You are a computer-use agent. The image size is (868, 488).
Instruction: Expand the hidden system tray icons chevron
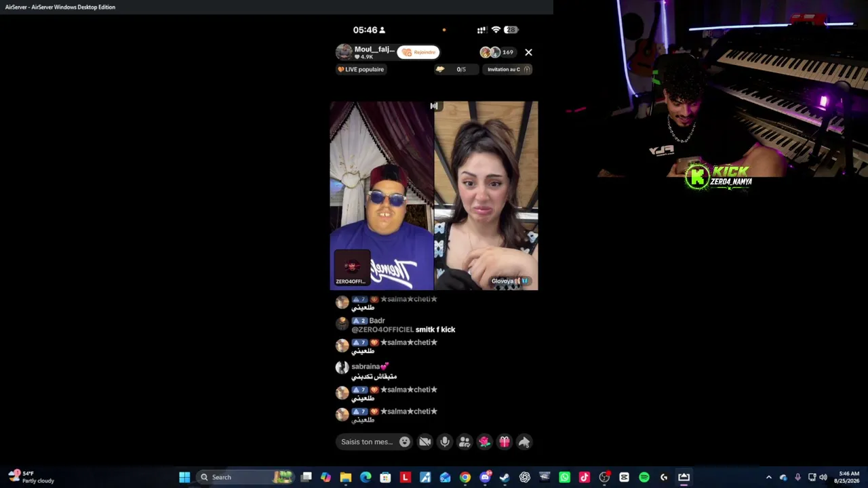coord(769,477)
